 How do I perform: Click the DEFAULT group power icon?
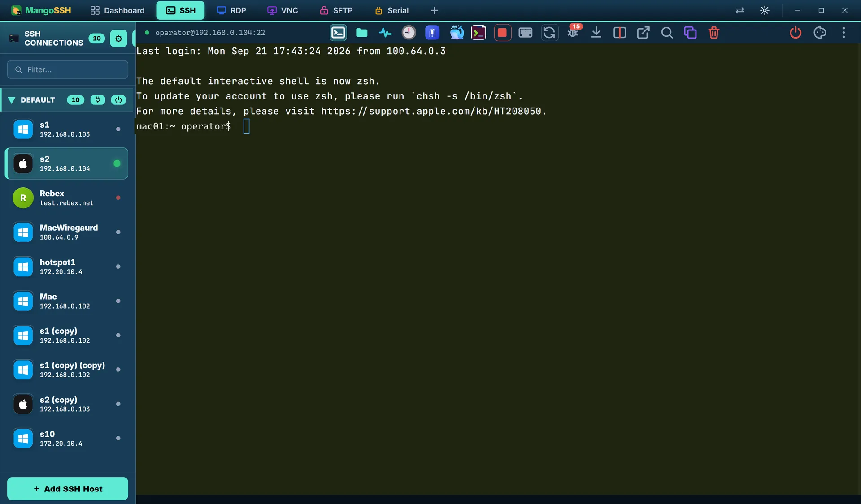click(x=118, y=100)
